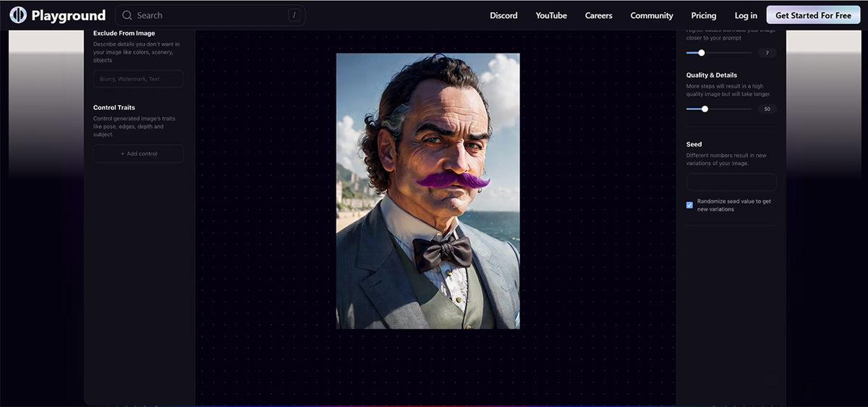Click the Add control button
The width and height of the screenshot is (868, 407).
point(138,154)
